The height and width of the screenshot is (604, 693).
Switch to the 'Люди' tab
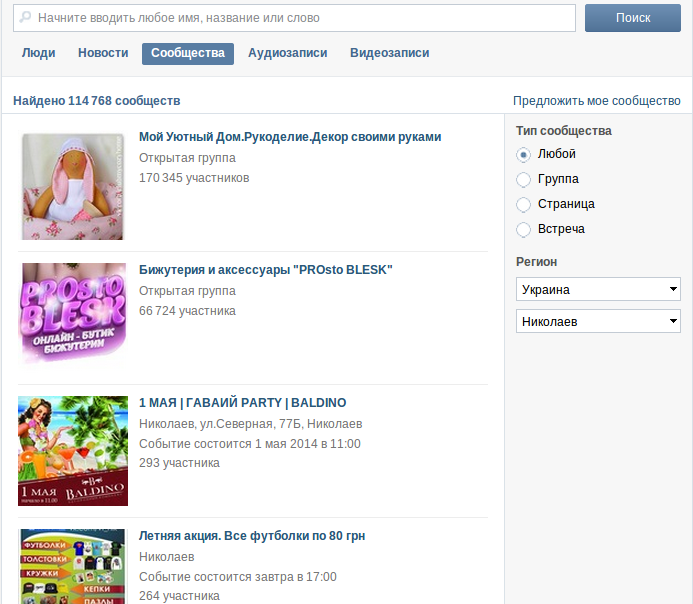click(x=39, y=53)
